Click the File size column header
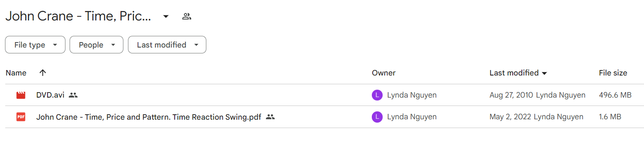The width and height of the screenshot is (644, 151). pos(613,73)
